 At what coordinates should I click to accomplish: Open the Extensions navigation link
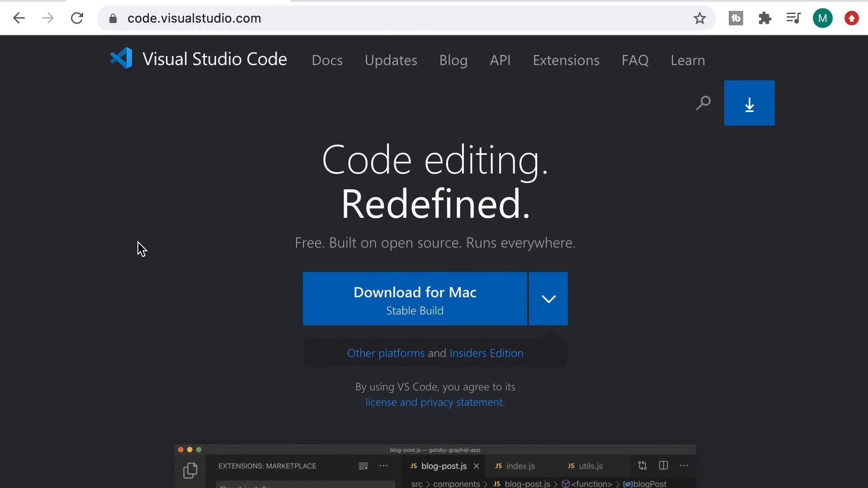[566, 60]
